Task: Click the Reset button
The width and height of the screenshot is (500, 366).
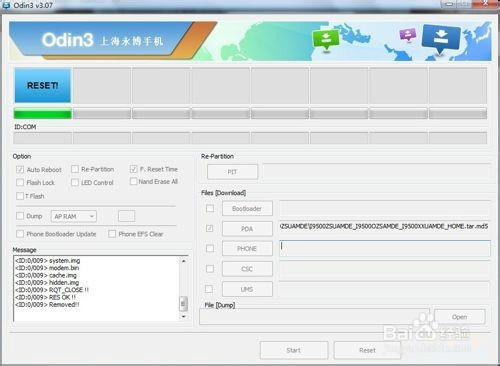Action: pos(367,350)
